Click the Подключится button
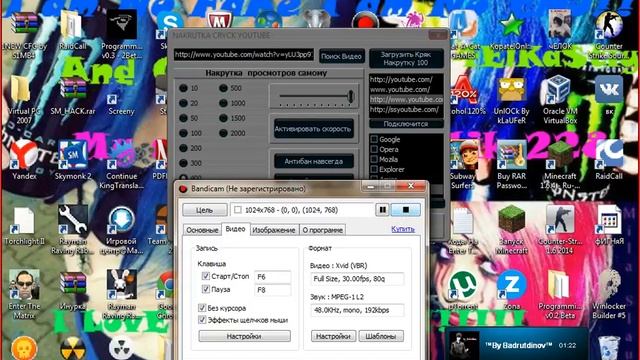Viewport: 640px width, 360px height. click(x=406, y=124)
